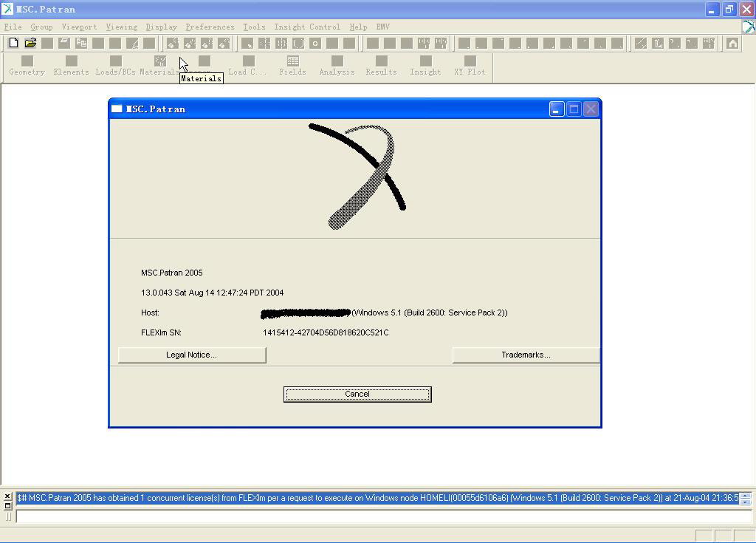The image size is (756, 543).
Task: Click Cancel in the about dialog
Action: pos(357,394)
